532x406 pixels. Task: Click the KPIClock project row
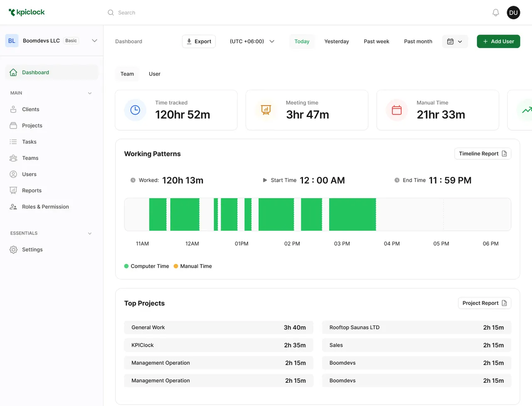[x=219, y=345]
